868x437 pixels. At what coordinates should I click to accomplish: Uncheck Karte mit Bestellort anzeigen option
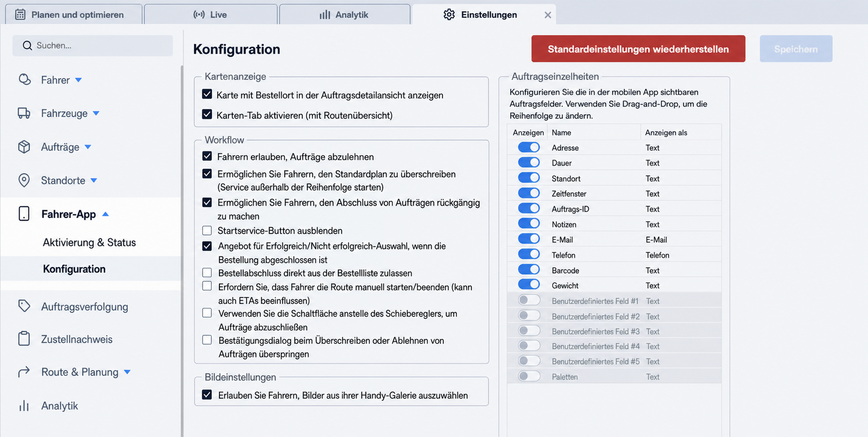[x=207, y=94]
